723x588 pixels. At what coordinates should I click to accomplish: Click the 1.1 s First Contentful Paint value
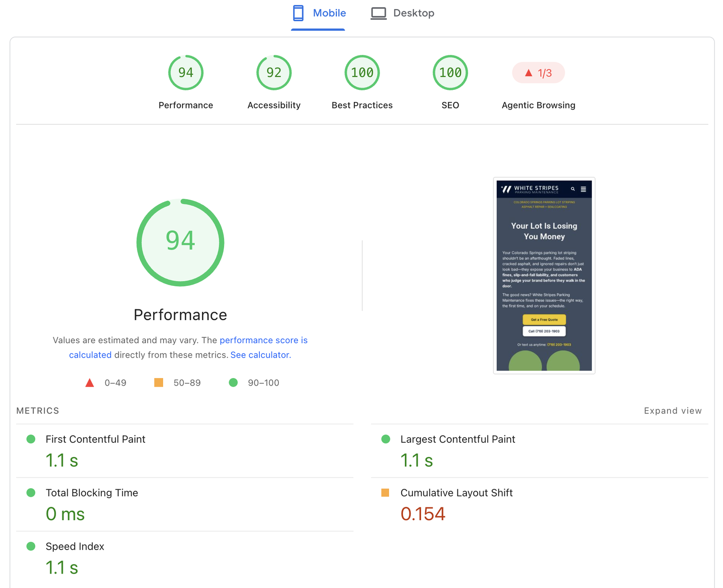coord(62,461)
